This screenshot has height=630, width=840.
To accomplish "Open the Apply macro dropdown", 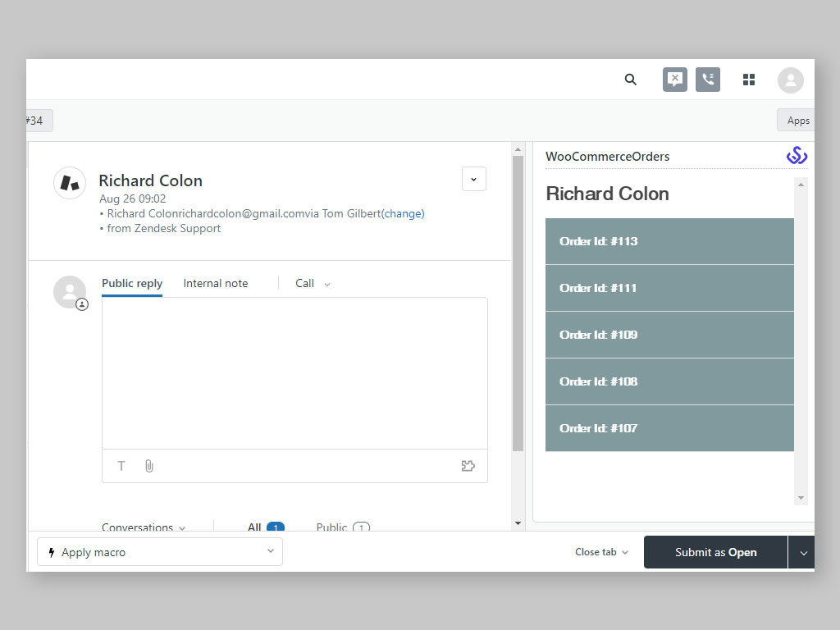I will (159, 552).
